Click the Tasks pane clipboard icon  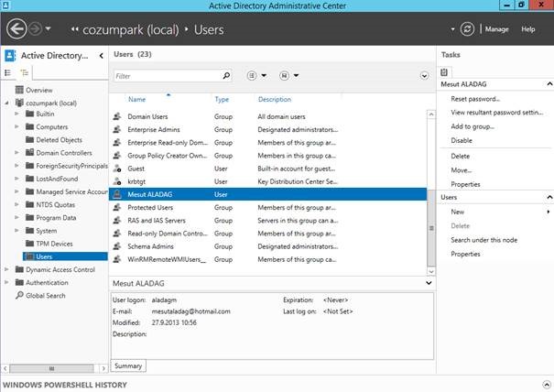click(x=444, y=72)
